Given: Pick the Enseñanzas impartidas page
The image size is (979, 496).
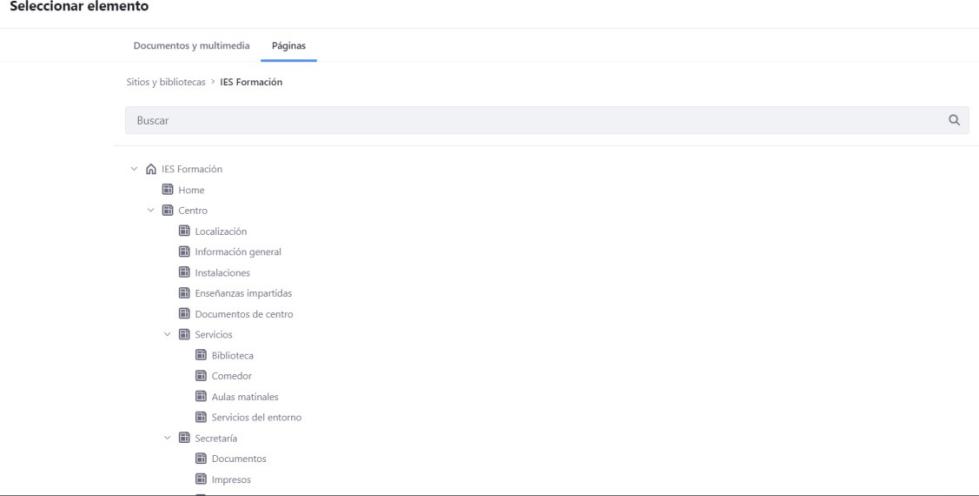Looking at the screenshot, I should point(244,293).
